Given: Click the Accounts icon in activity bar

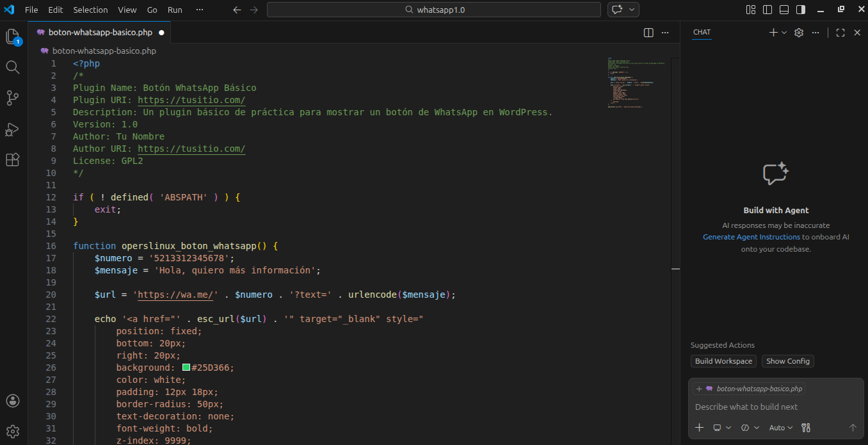Looking at the screenshot, I should point(13,401).
